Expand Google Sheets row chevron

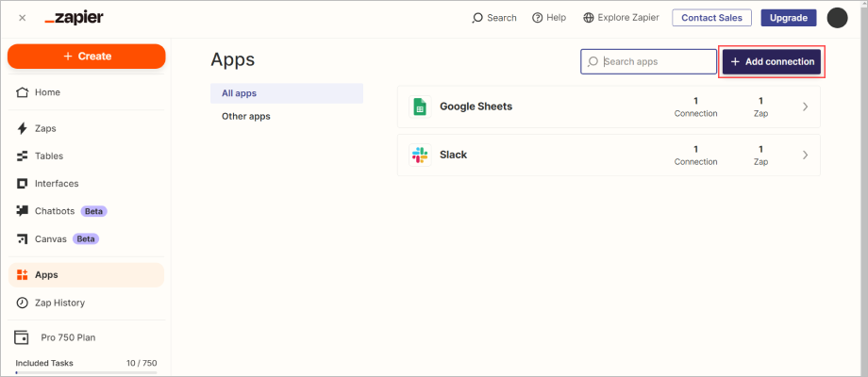pyautogui.click(x=806, y=107)
